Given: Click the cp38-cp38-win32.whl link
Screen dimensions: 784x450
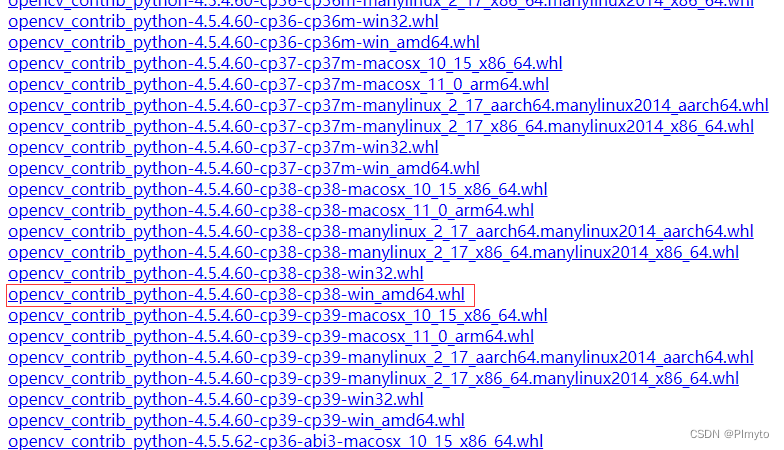Looking at the screenshot, I should [x=216, y=274].
